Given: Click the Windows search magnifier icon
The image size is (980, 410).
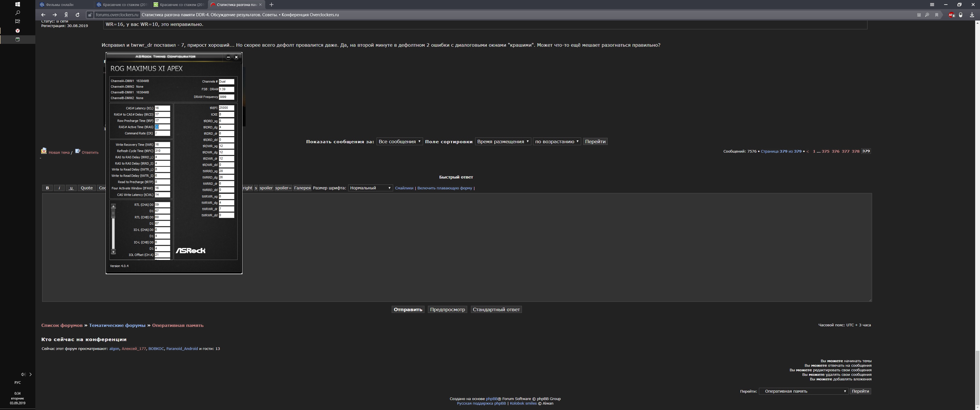Looking at the screenshot, I should (17, 13).
